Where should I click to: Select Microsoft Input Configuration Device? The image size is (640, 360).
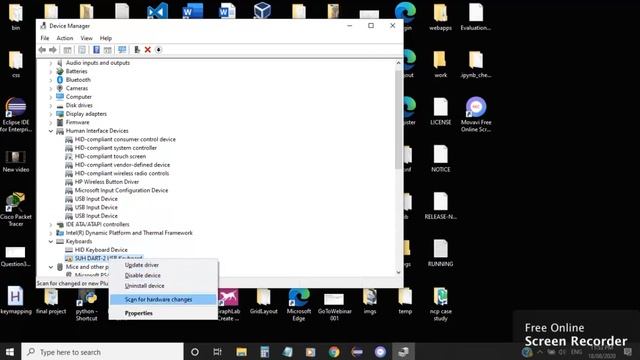[121, 191]
